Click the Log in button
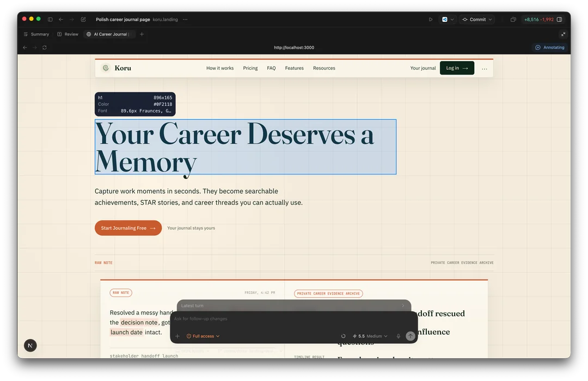 tap(457, 68)
